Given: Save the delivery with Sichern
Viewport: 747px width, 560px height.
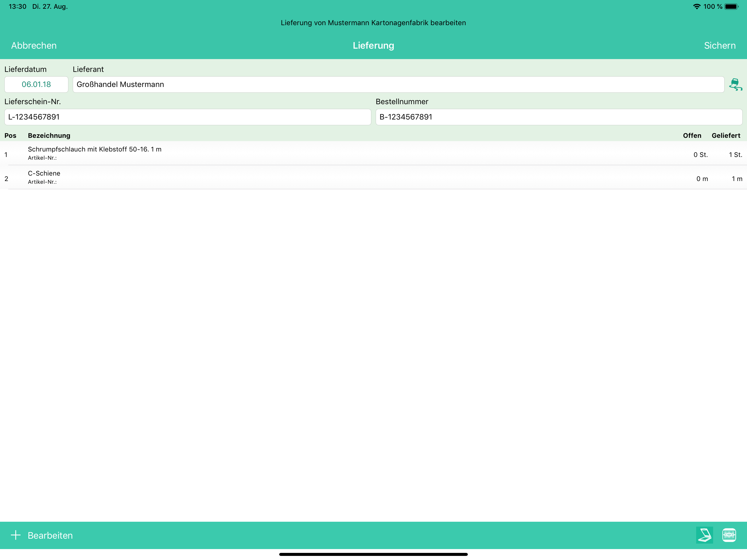Looking at the screenshot, I should tap(720, 46).
